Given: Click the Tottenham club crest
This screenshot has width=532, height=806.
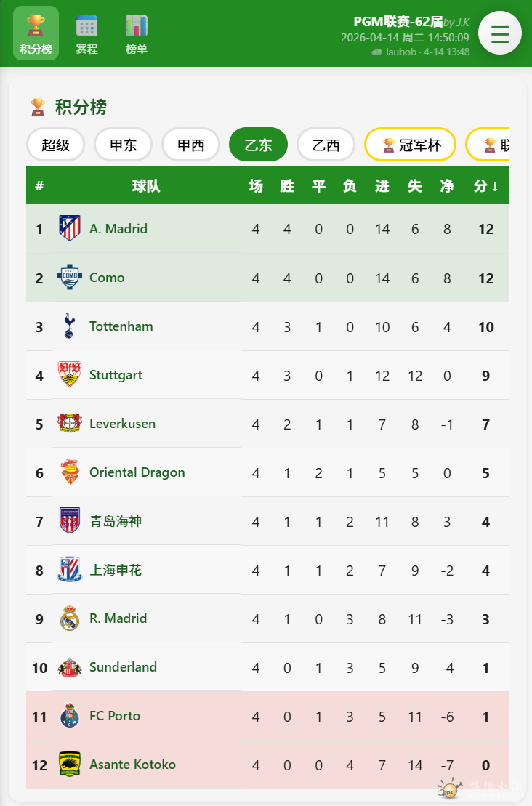Looking at the screenshot, I should [70, 326].
